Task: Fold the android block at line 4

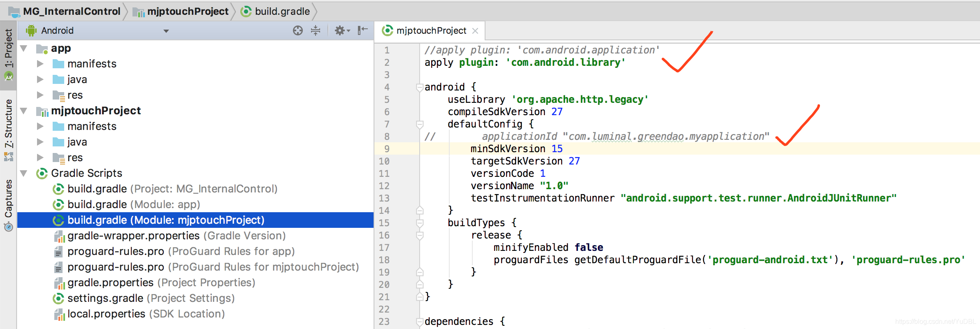Action: pyautogui.click(x=420, y=87)
